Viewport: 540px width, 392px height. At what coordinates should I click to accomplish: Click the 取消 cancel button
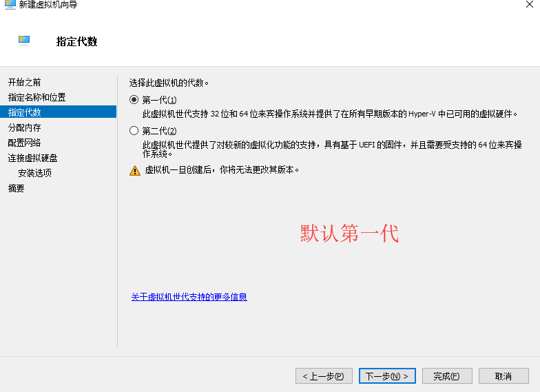503,376
